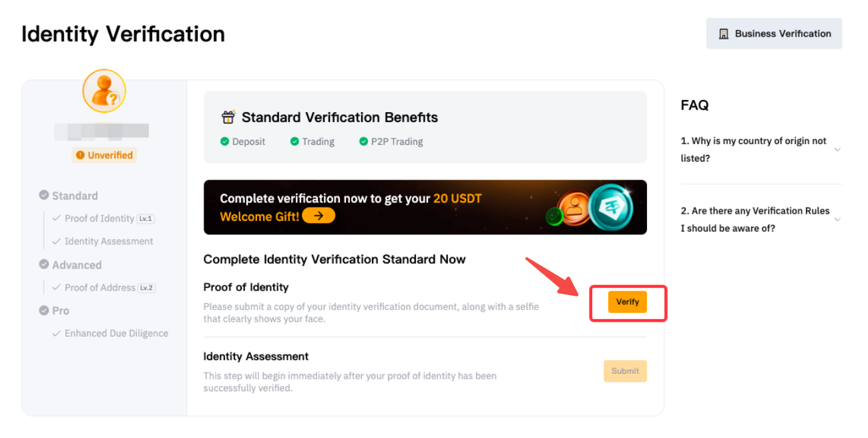This screenshot has height=438, width=868.
Task: Click the gift icon beside Standard Verification Benefits
Action: coord(228,118)
